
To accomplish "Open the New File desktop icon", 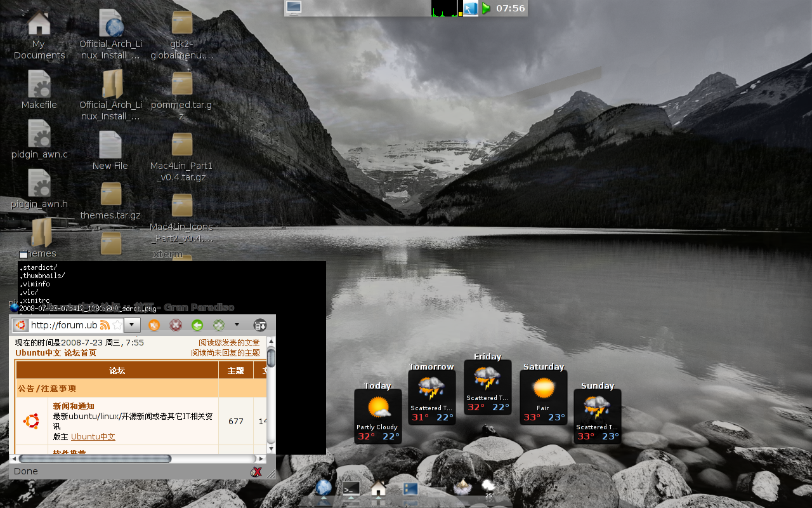I will [110, 145].
